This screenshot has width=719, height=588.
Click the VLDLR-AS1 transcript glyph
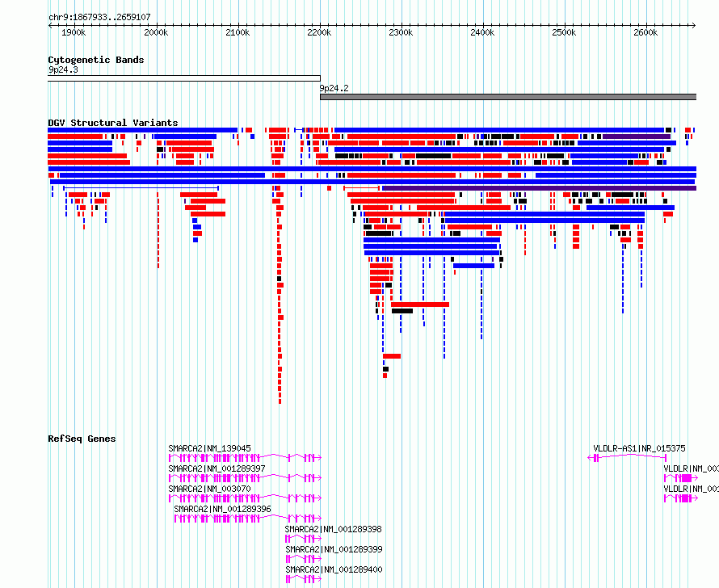[627, 457]
